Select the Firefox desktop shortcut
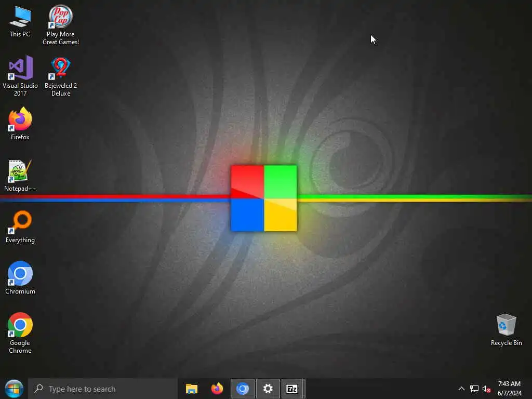 (x=20, y=124)
